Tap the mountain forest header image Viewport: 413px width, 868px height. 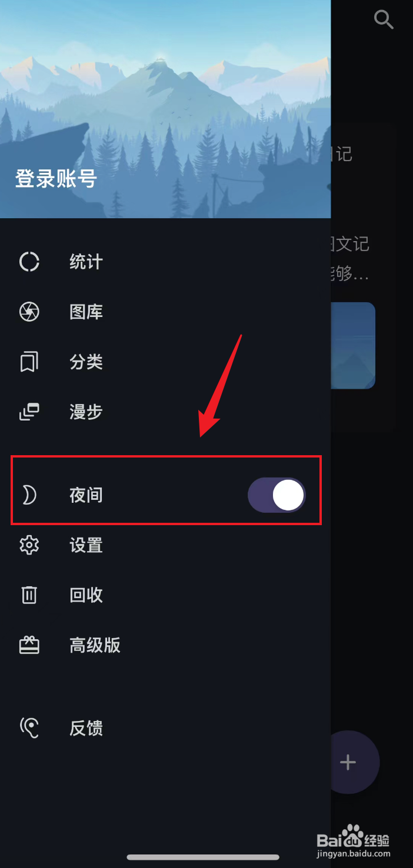point(165,109)
